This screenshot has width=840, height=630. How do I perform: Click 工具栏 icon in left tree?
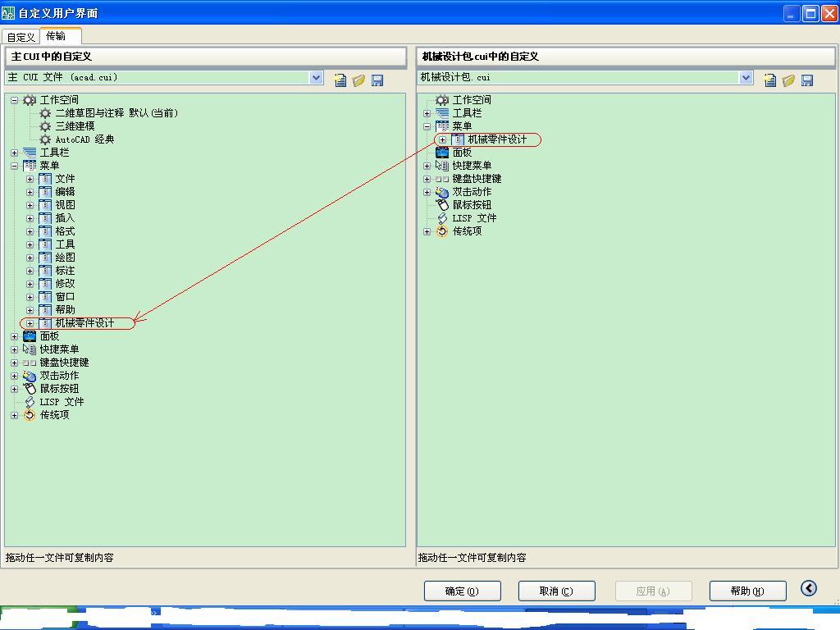[x=30, y=153]
